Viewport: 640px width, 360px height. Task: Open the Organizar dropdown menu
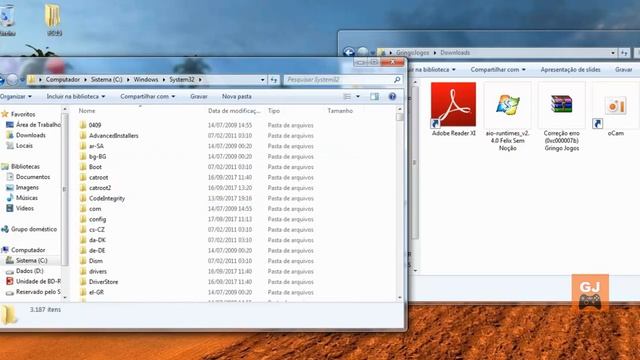point(16,96)
